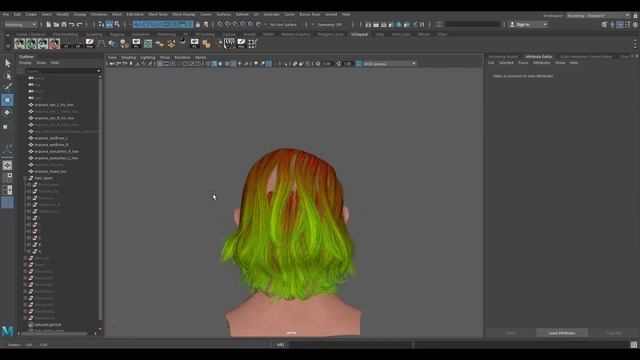Click the Save Scene icon
The height and width of the screenshot is (360, 640).
[64, 25]
